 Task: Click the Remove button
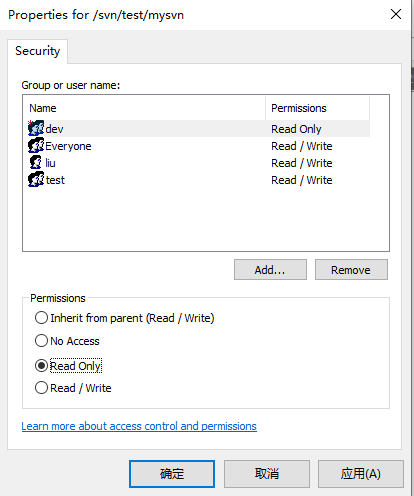coord(351,270)
